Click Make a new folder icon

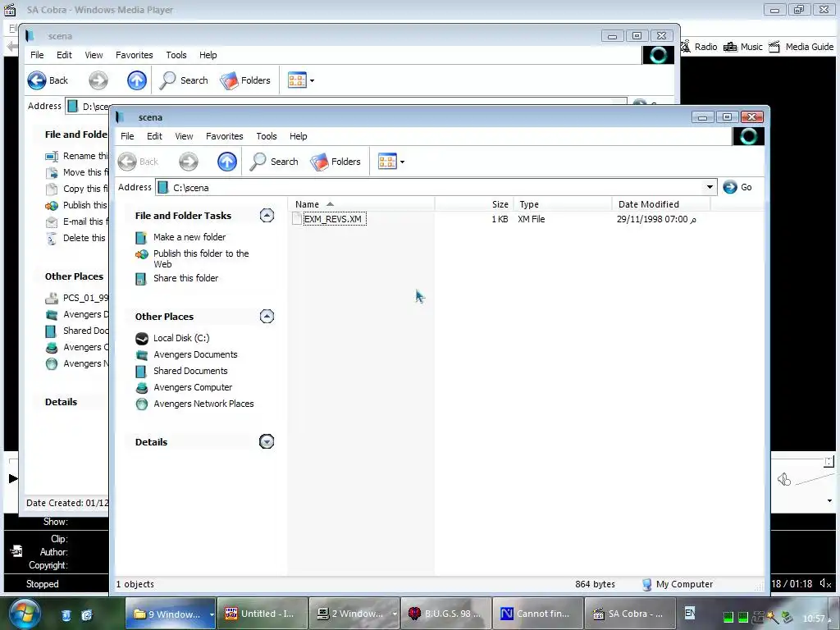tap(141, 237)
